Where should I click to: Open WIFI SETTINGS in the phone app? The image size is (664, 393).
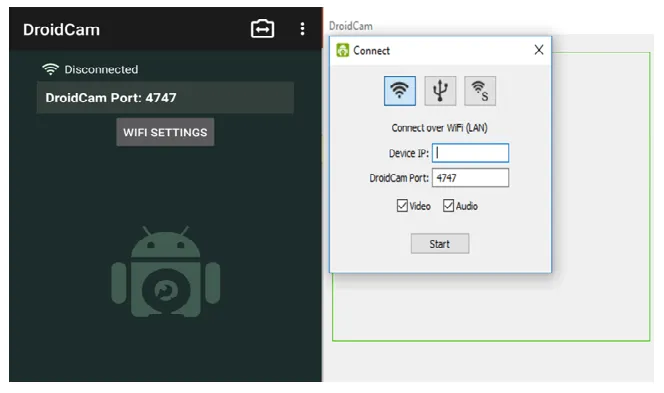(x=165, y=132)
